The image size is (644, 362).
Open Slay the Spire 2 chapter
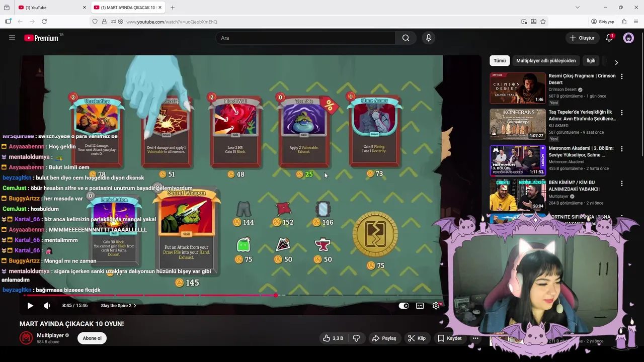118,306
